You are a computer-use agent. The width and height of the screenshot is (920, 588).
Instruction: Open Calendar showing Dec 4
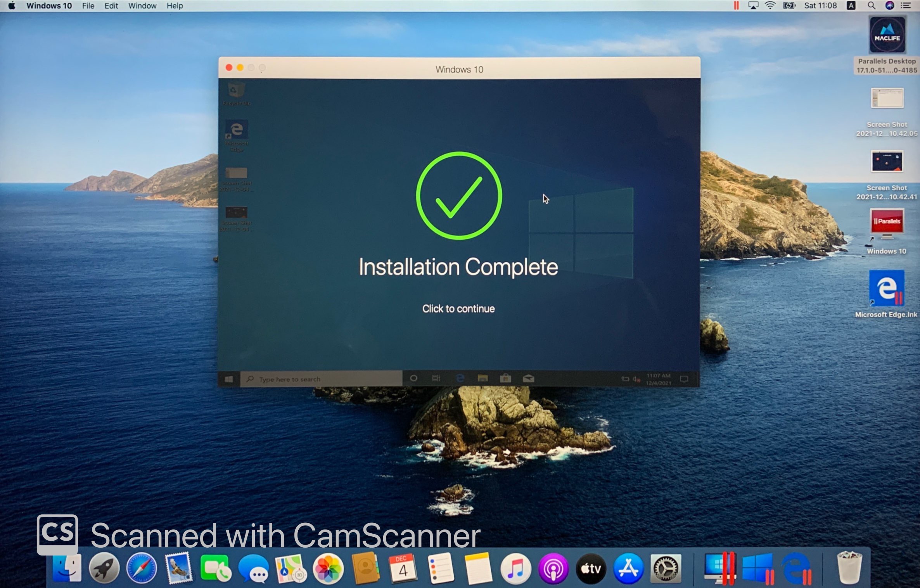point(403,568)
